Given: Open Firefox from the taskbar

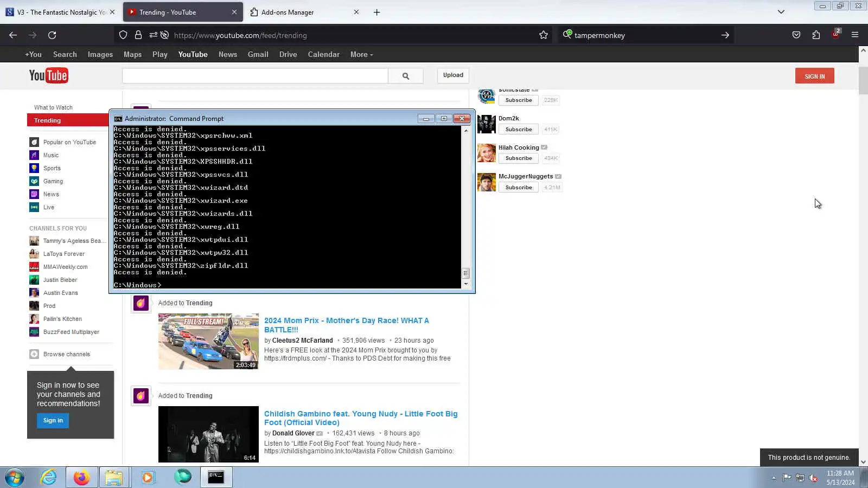Looking at the screenshot, I should (x=81, y=477).
